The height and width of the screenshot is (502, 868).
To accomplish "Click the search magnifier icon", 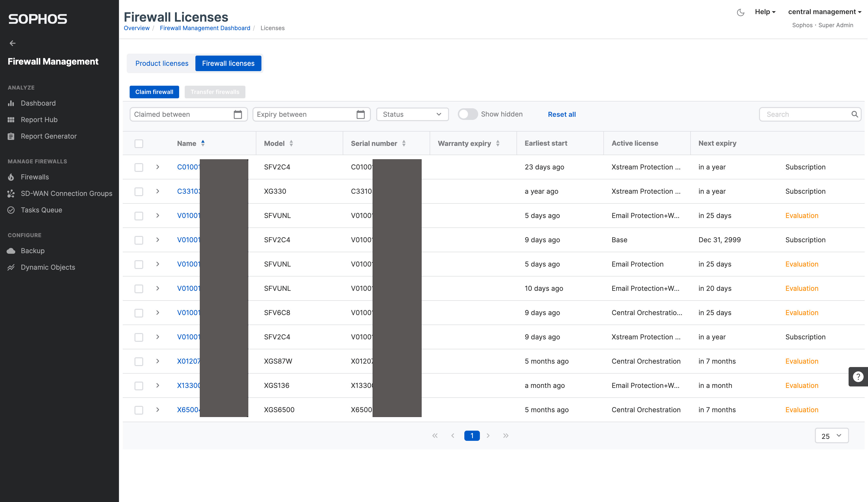I will [x=855, y=114].
